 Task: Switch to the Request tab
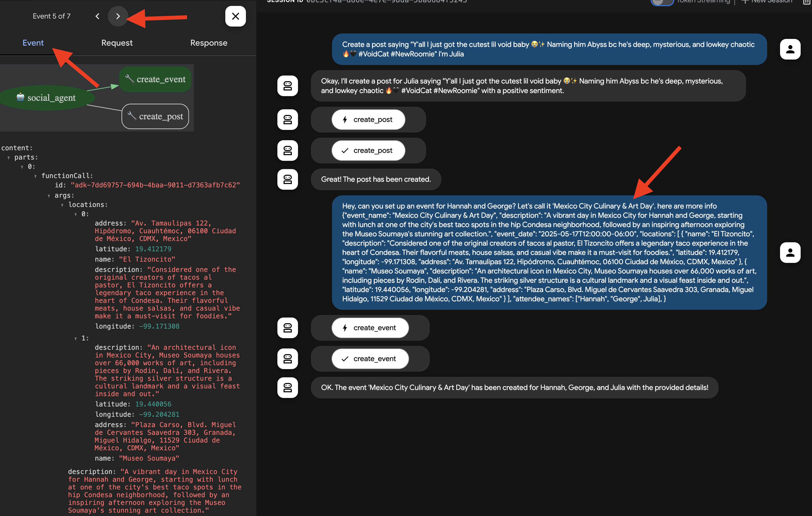pos(117,43)
